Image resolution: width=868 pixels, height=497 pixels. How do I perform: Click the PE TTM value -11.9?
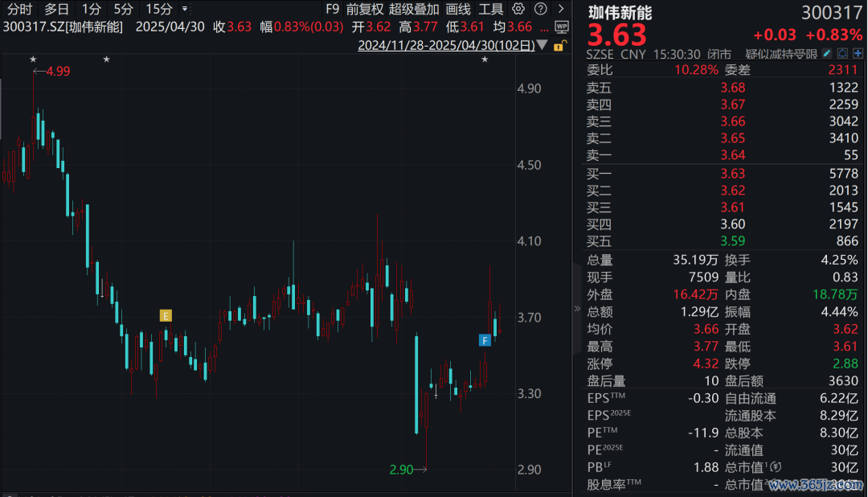tap(702, 433)
